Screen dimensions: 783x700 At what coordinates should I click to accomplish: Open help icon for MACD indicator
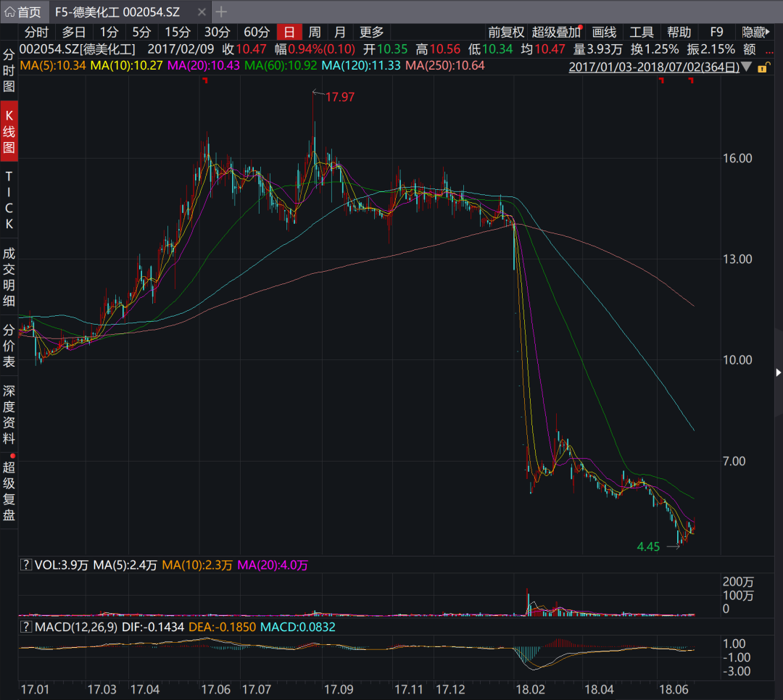[26, 627]
